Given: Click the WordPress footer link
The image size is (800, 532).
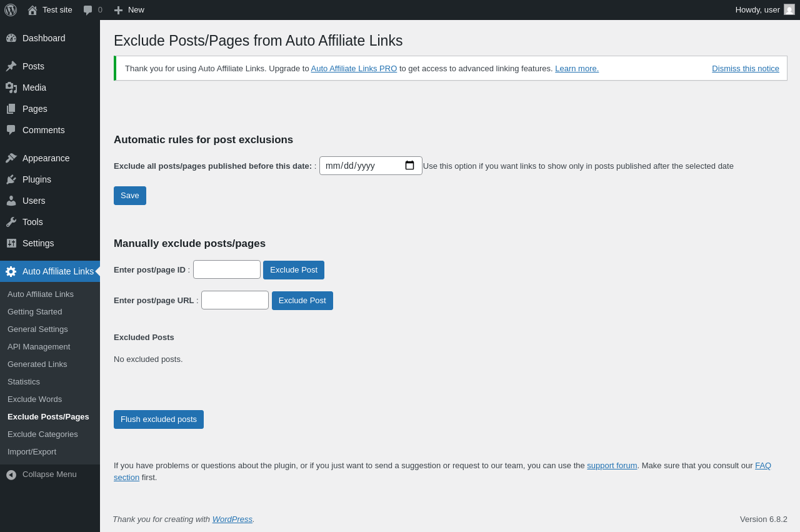Looking at the screenshot, I should [232, 519].
